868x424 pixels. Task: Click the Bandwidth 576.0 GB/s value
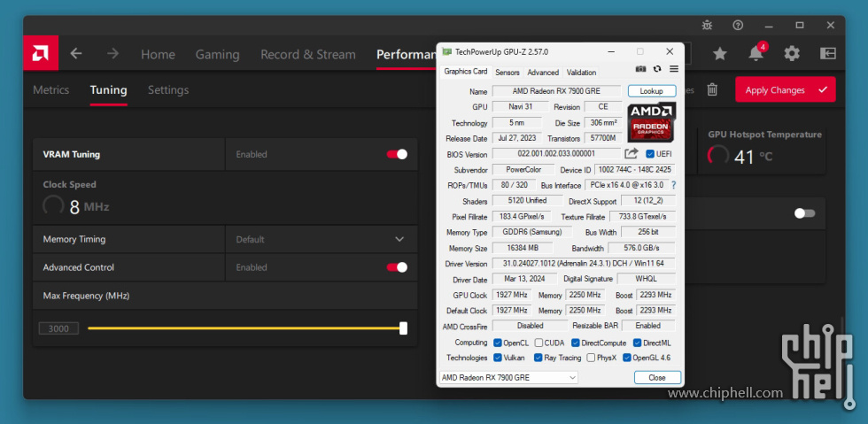pyautogui.click(x=641, y=249)
